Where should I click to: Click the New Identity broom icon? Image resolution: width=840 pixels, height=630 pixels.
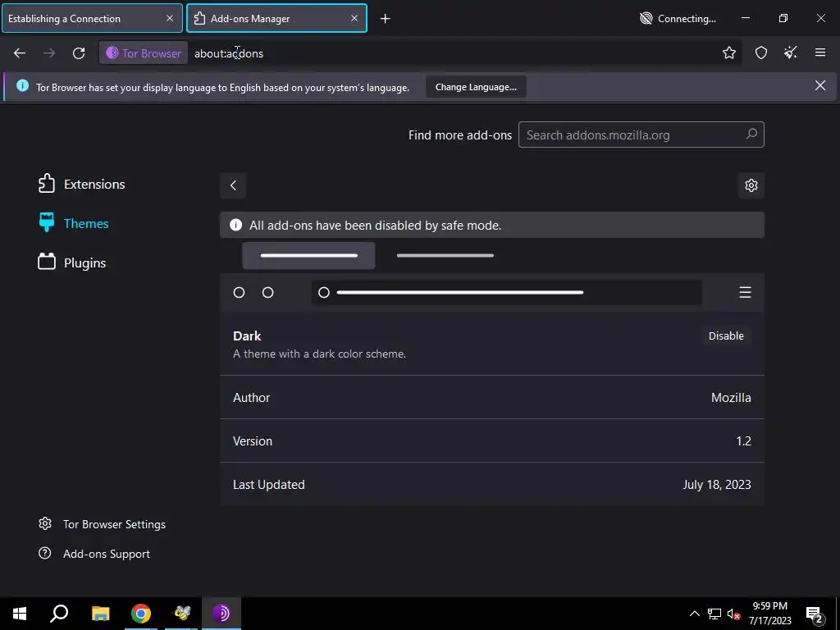[x=791, y=52]
